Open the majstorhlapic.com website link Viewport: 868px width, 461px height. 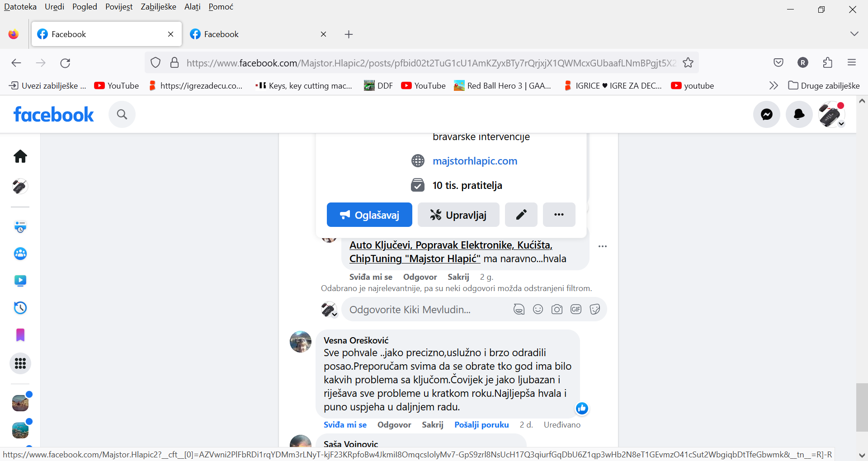475,161
